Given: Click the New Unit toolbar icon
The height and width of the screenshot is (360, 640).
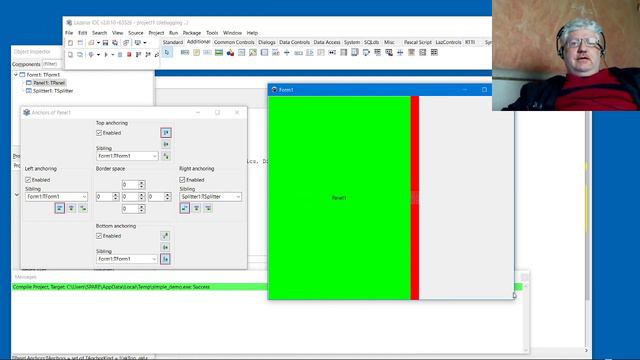Looking at the screenshot, I should tap(70, 42).
